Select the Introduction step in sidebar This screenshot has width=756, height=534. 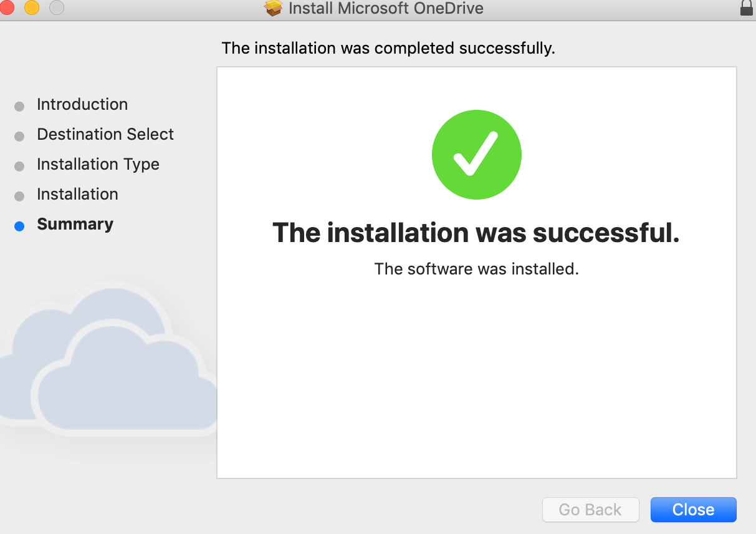82,104
